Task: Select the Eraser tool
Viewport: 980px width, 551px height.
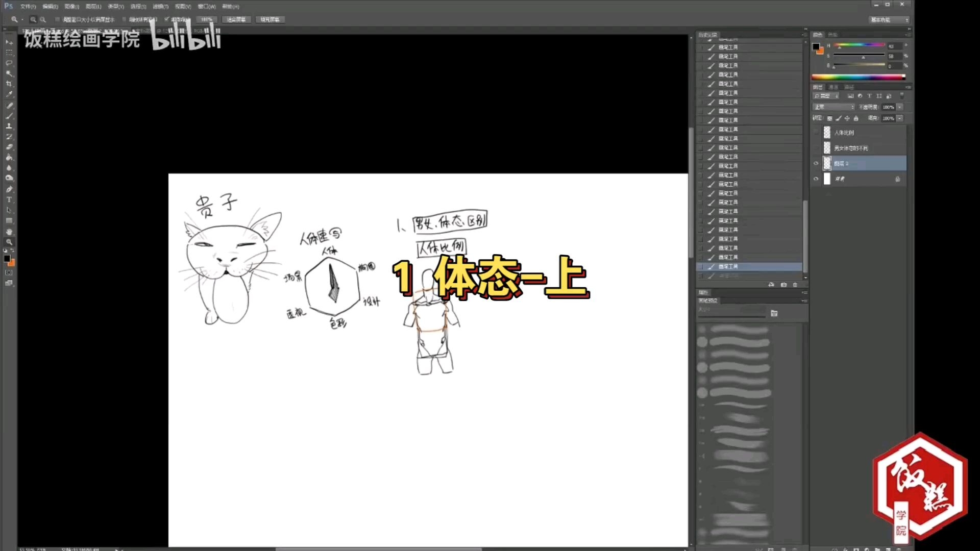Action: [9, 147]
